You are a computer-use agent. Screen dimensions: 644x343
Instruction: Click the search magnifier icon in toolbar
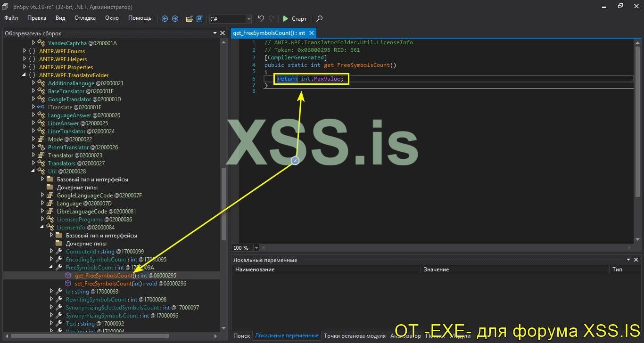(320, 19)
